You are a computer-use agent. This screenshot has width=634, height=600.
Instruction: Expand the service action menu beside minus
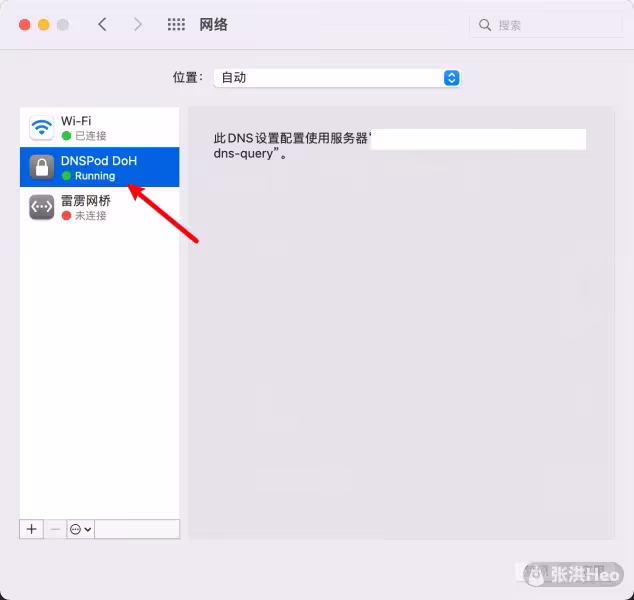point(80,529)
